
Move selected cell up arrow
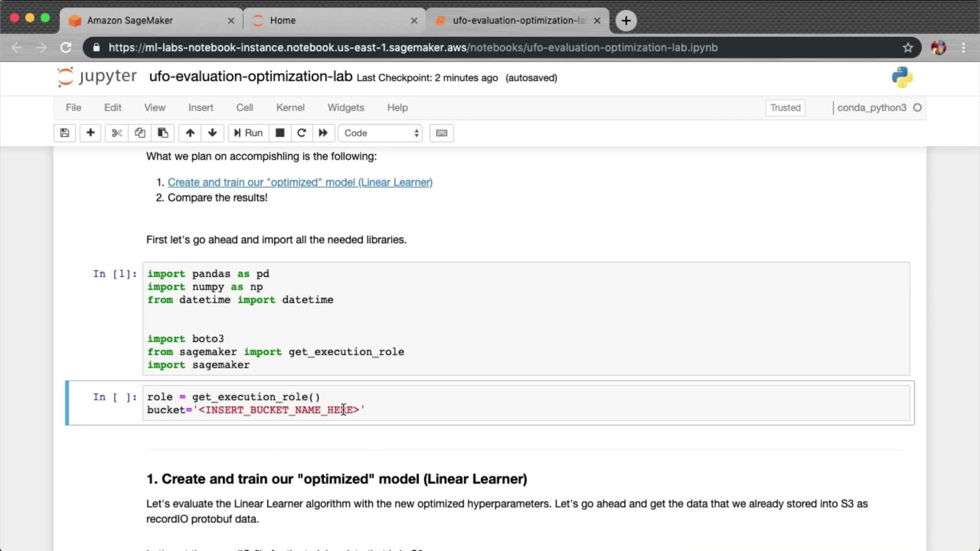(x=190, y=133)
